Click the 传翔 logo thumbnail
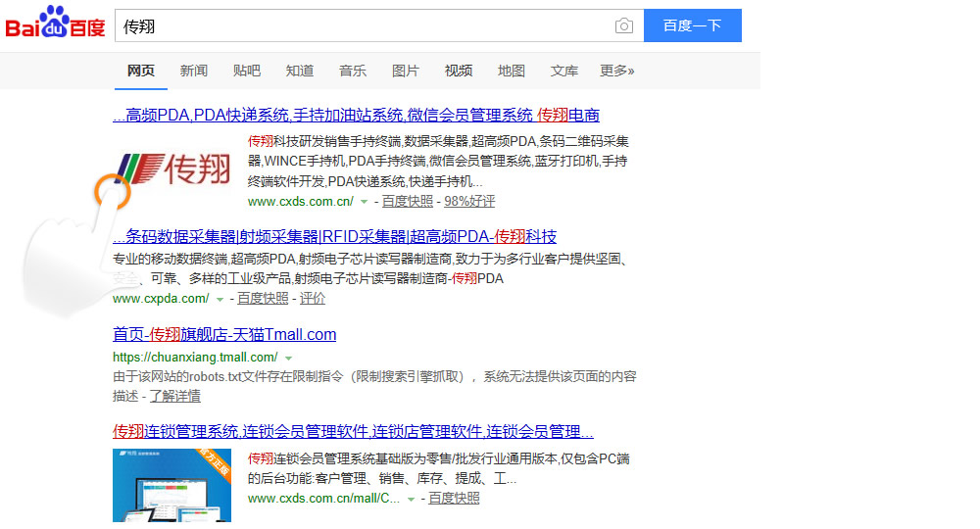 (172, 169)
